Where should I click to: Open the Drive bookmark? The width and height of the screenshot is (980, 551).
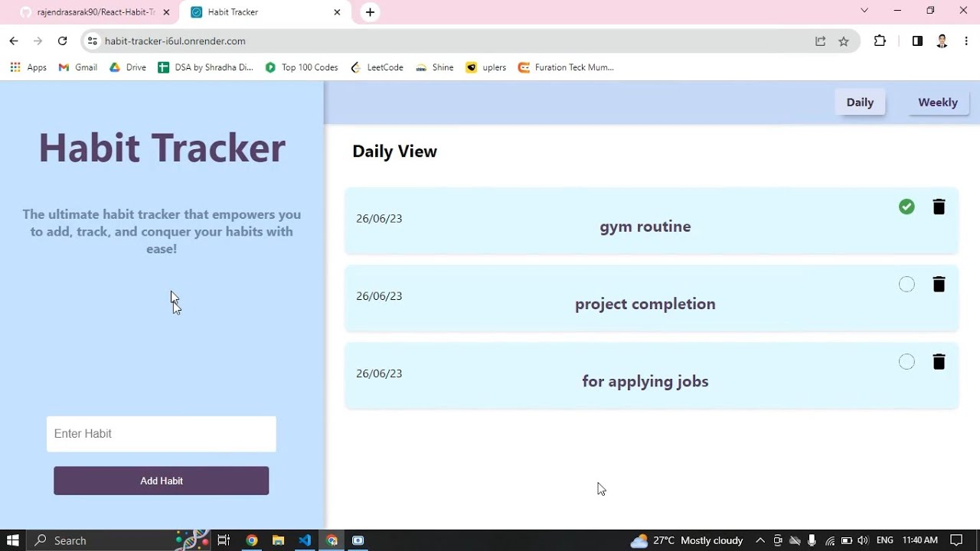[127, 67]
